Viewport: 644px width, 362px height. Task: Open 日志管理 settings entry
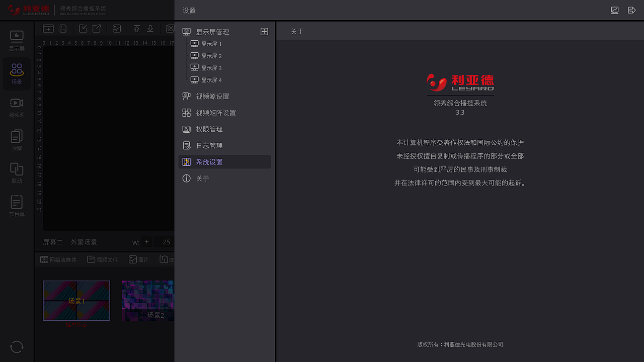208,145
